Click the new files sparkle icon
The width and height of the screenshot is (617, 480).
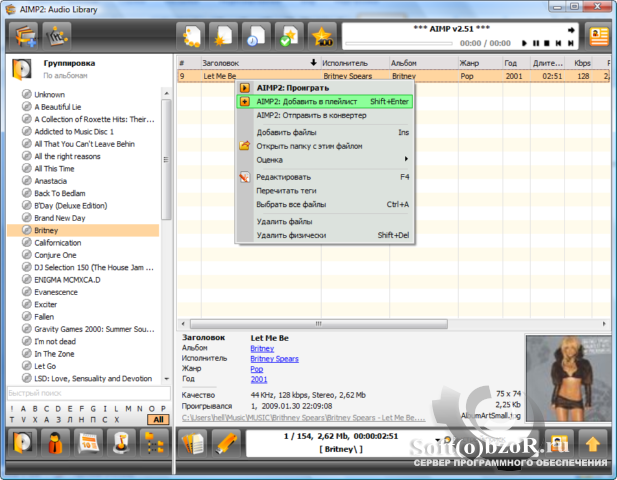click(223, 36)
